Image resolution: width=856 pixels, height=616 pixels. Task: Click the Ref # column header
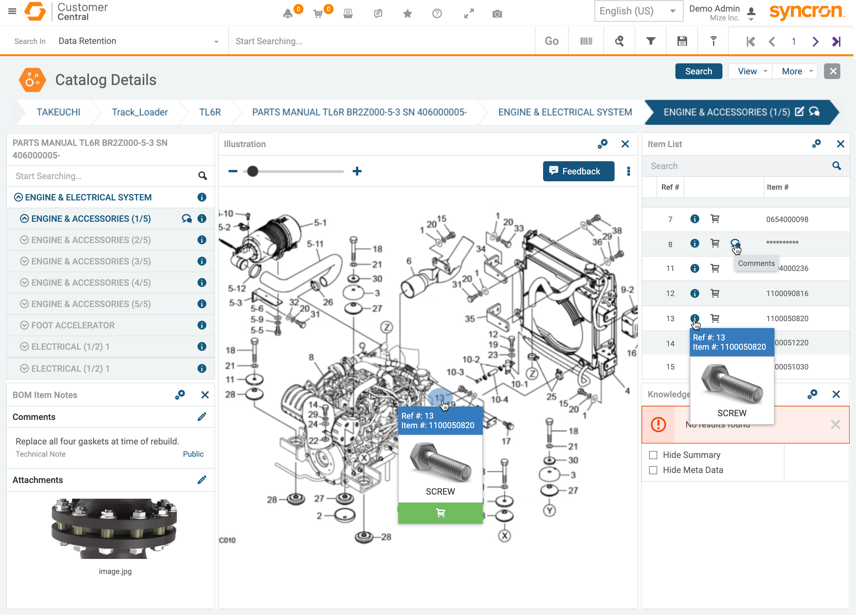point(670,187)
